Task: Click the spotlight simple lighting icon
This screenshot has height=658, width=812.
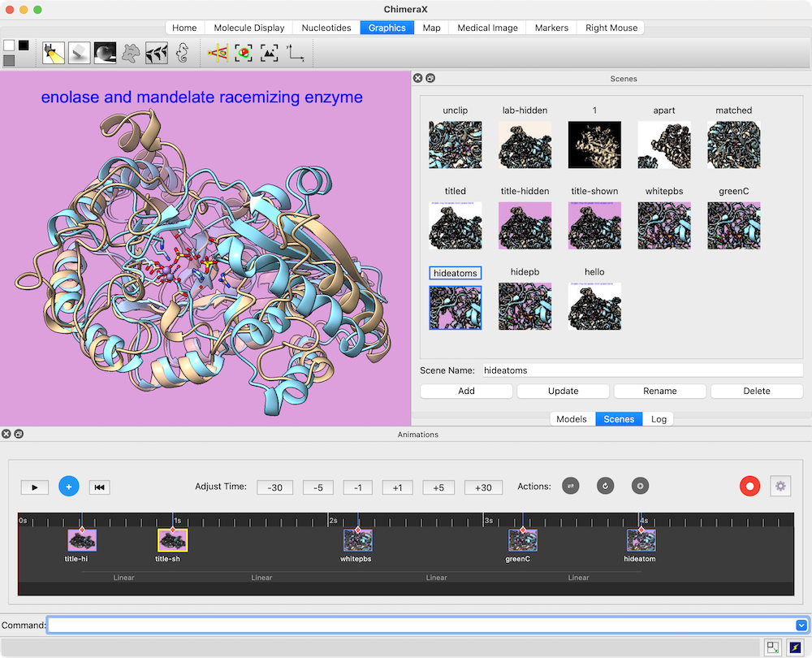Action: coord(54,54)
